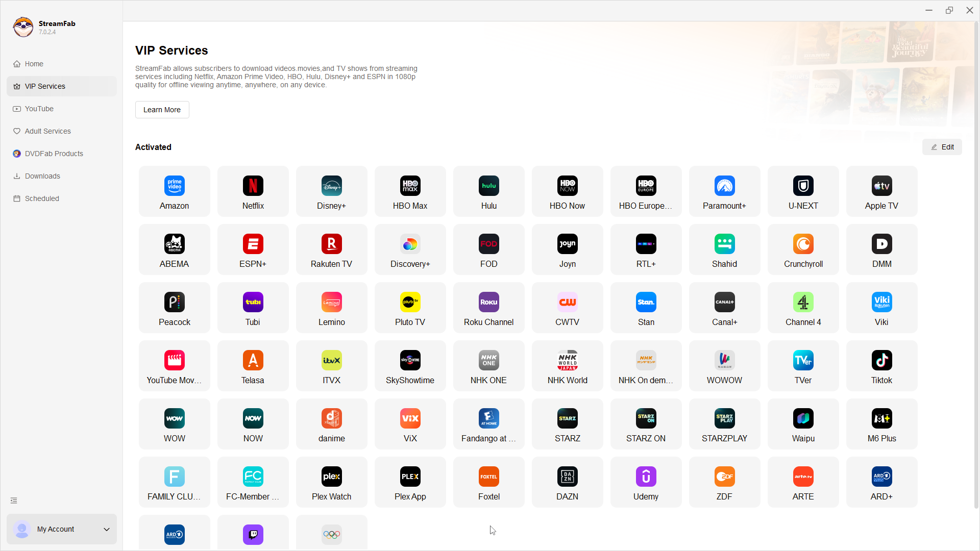Image resolution: width=980 pixels, height=551 pixels.
Task: Select VIP Services in sidebar
Action: [62, 86]
